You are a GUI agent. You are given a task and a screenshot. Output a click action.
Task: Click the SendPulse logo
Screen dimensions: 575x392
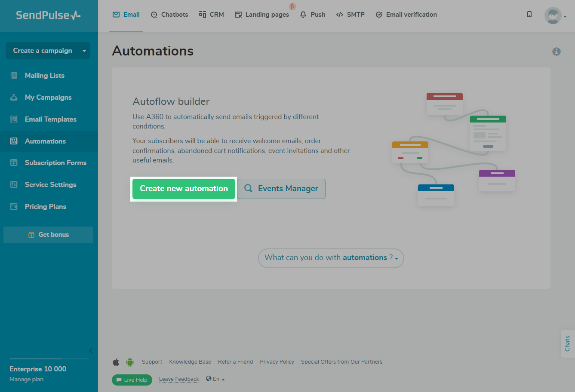(48, 15)
